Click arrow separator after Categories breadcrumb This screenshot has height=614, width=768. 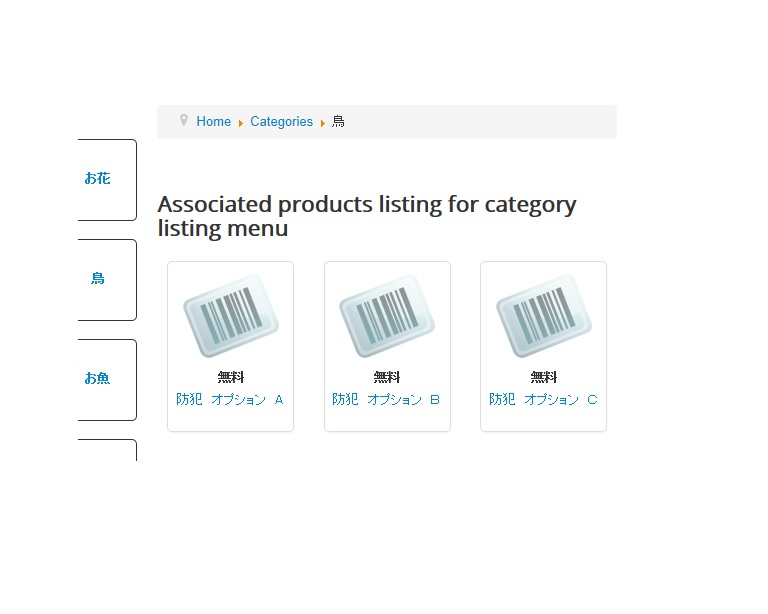pos(323,123)
